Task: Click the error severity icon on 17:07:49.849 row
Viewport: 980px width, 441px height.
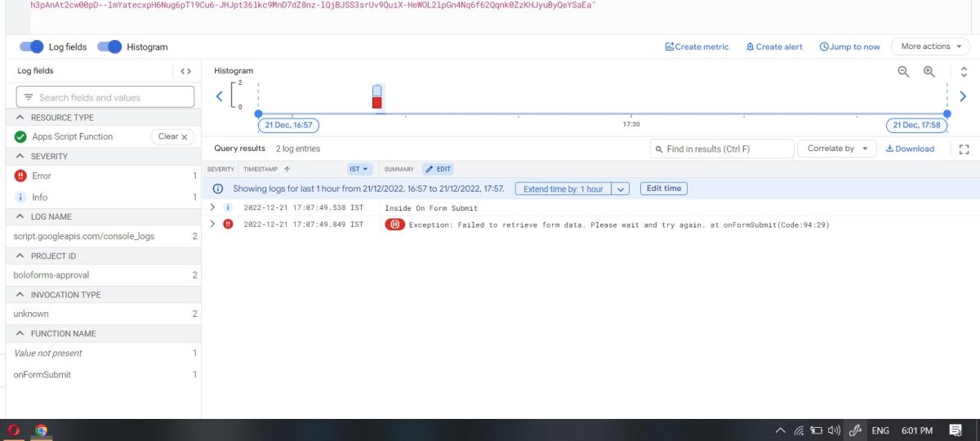Action: click(228, 224)
